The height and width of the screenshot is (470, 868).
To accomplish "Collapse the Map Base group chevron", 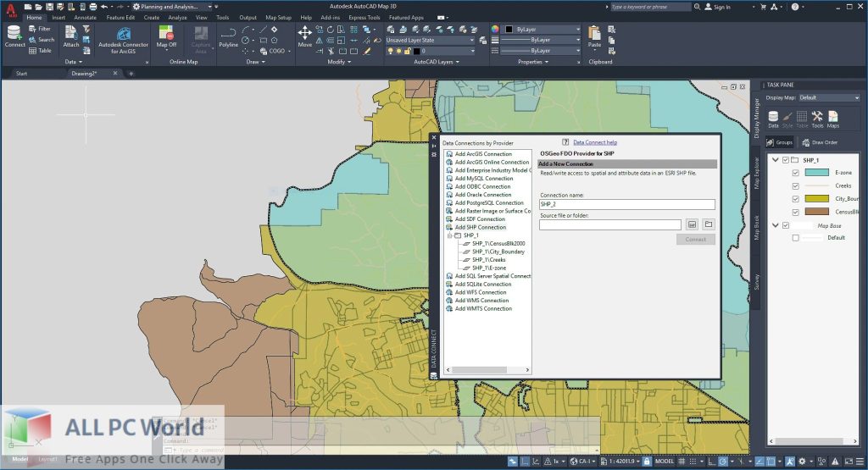I will [776, 225].
